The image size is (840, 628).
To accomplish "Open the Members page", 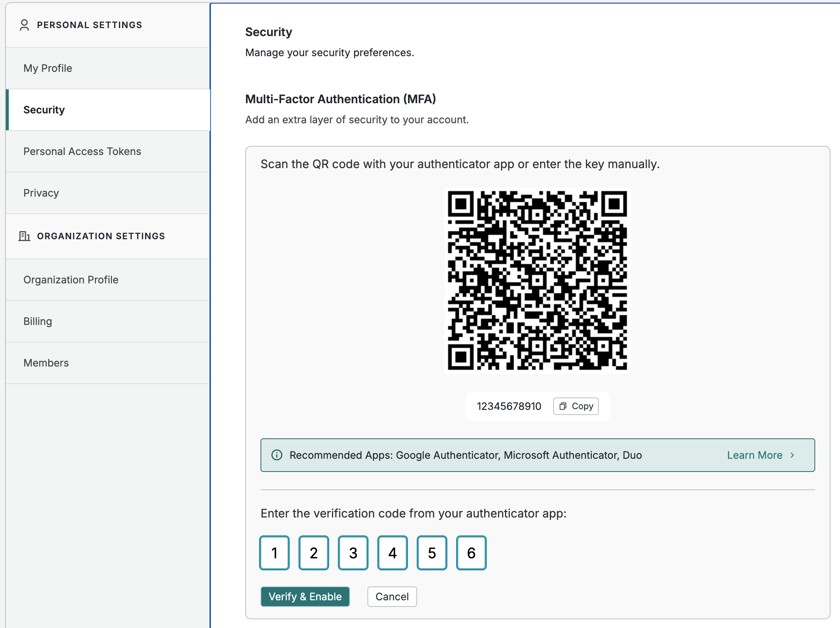I will pos(46,363).
